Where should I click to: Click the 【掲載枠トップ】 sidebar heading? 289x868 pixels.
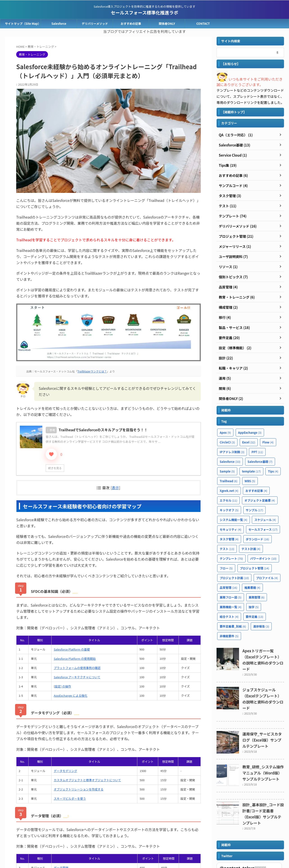click(250, 112)
